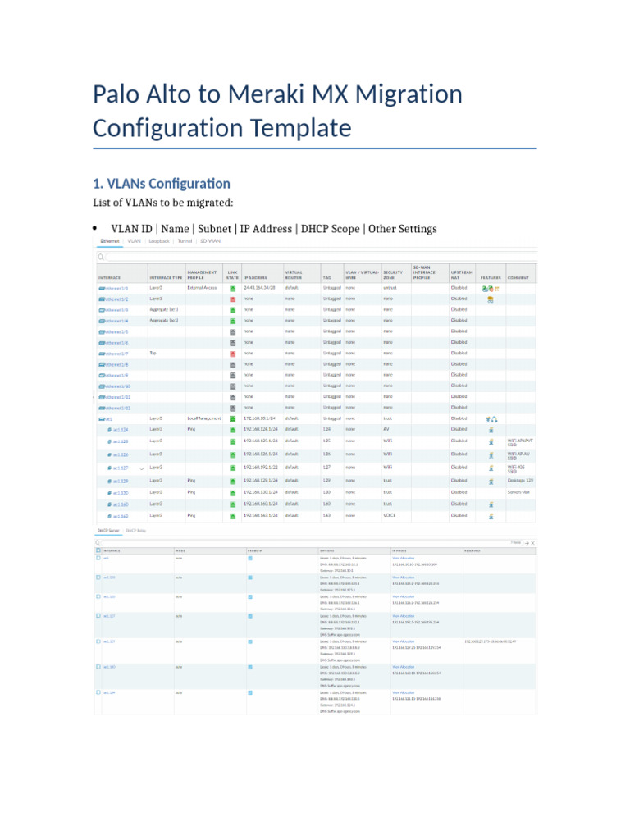Click the feature icon in the ae1.129 row

coord(491,481)
